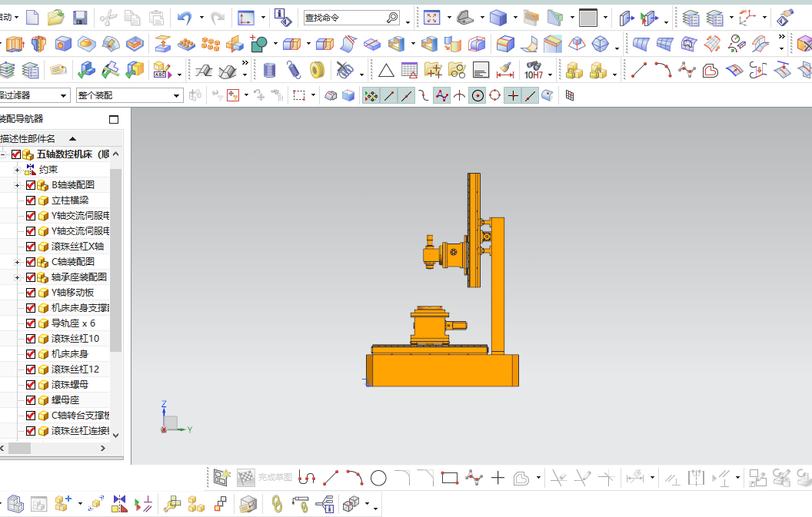Collapse the 五轴数控机床 root node
Image resolution: width=812 pixels, height=517 pixels.
[x=2, y=154]
